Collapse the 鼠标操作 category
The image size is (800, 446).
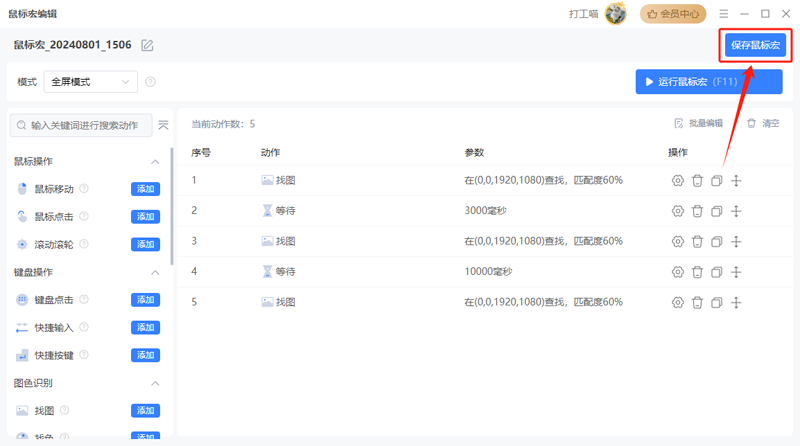point(155,162)
